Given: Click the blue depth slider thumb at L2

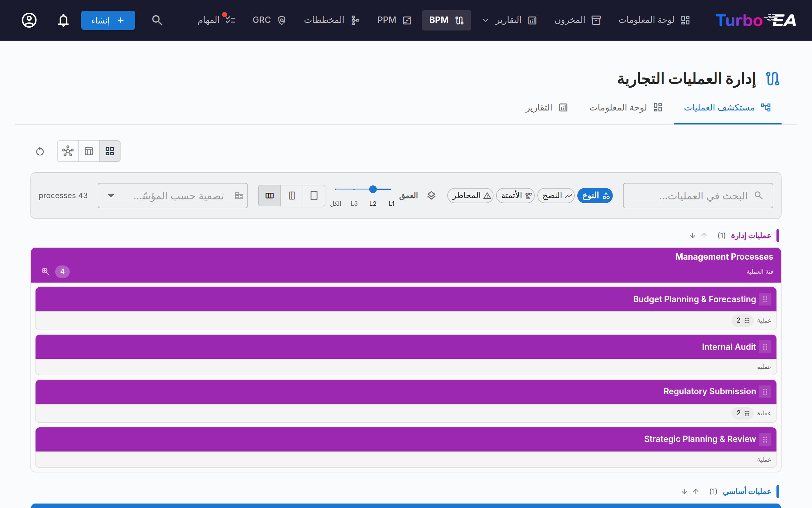Looking at the screenshot, I should (x=373, y=189).
